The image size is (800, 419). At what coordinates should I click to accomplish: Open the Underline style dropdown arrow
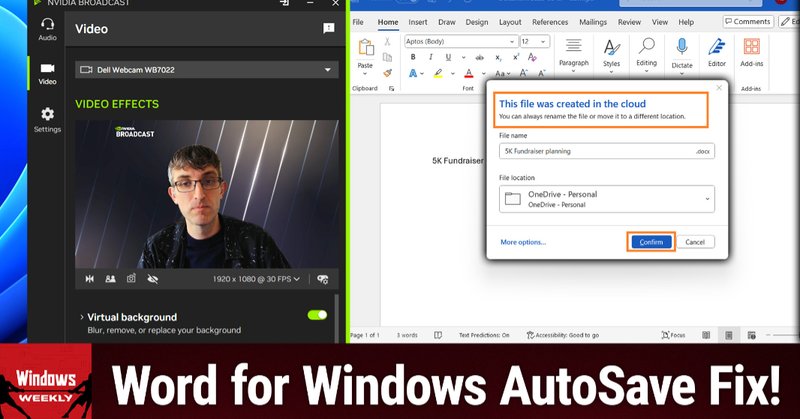[463, 58]
